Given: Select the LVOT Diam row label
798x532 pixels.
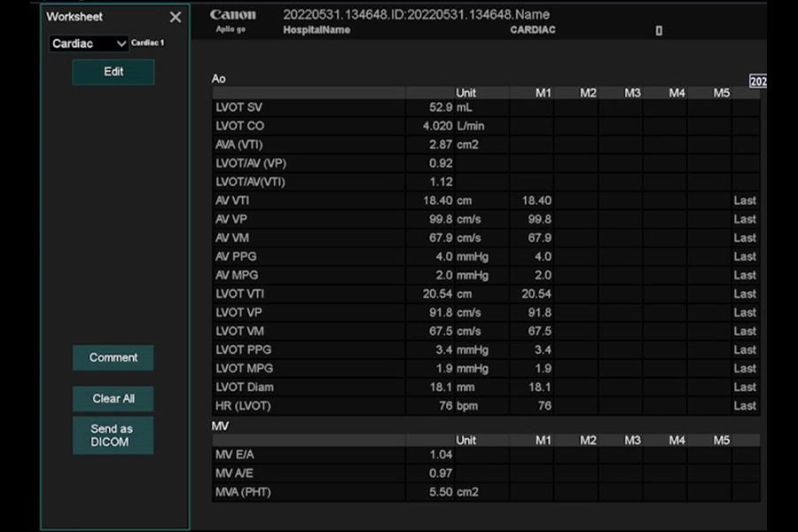Looking at the screenshot, I should pyautogui.click(x=245, y=387).
